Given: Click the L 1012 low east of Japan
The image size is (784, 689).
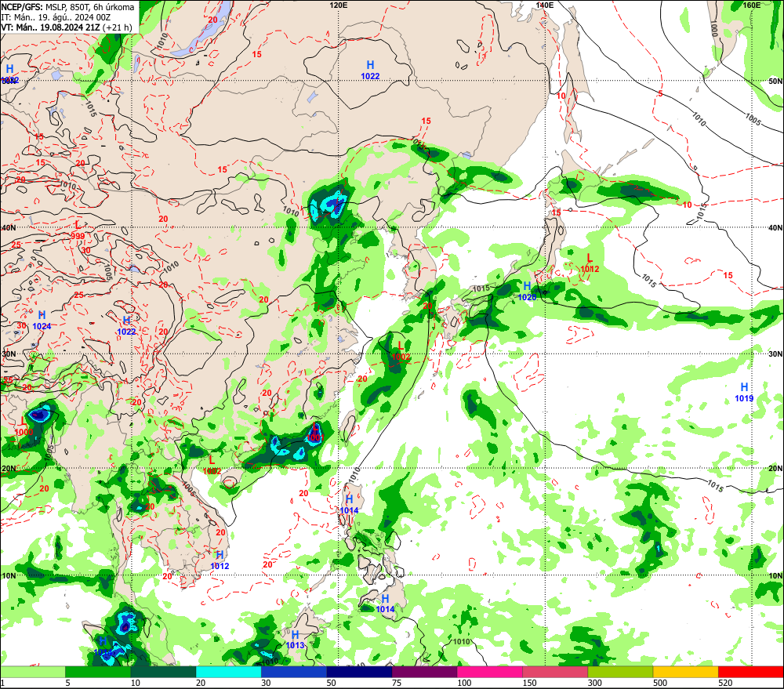Looking at the screenshot, I should [x=590, y=263].
